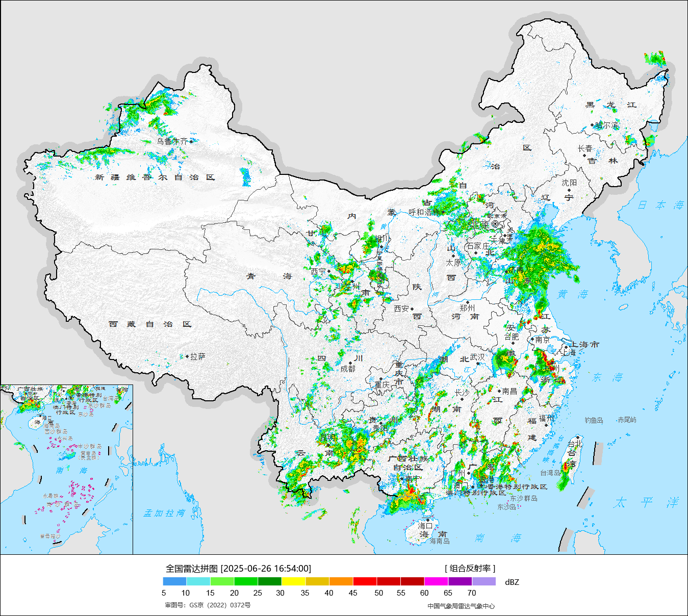Choose the lavender 70 dBZ legend swatch
Viewport: 688px width, 616px height.
(484, 581)
